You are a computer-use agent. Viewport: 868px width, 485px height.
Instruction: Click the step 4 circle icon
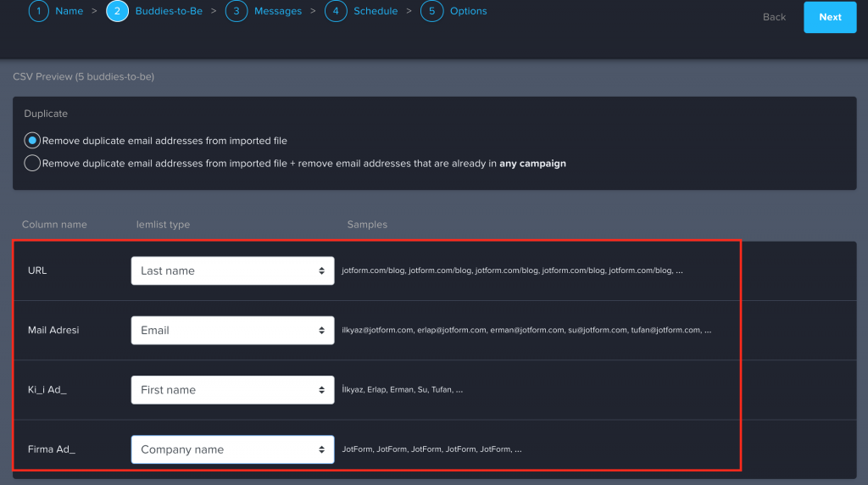(336, 12)
